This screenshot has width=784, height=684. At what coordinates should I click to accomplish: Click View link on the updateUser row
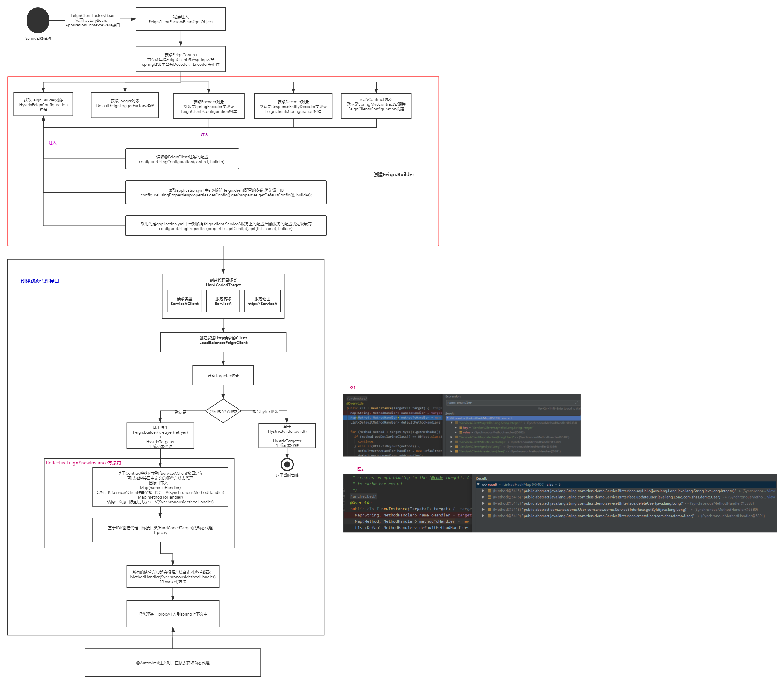point(771,497)
